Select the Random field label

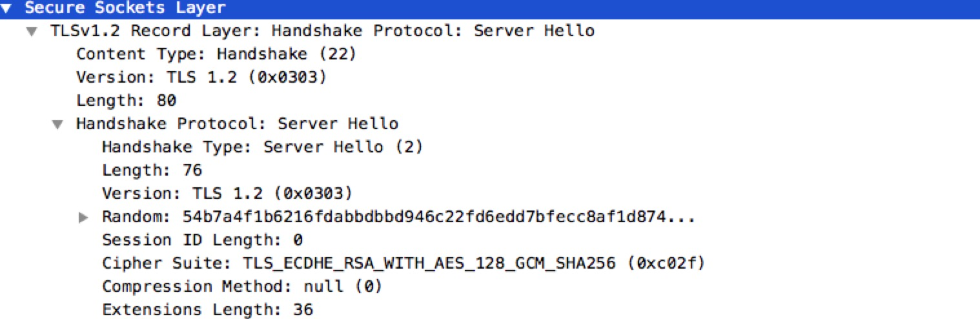136,217
